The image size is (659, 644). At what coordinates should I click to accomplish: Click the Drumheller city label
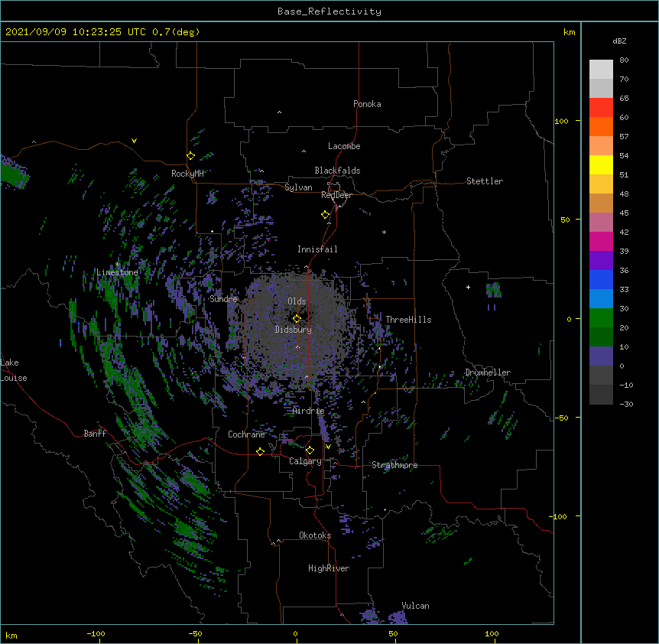[x=488, y=372]
